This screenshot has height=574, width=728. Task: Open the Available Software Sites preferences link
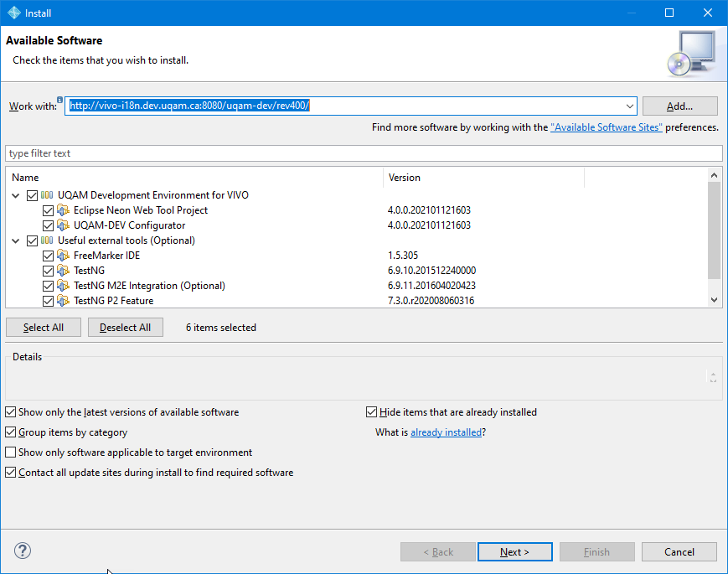pos(607,127)
